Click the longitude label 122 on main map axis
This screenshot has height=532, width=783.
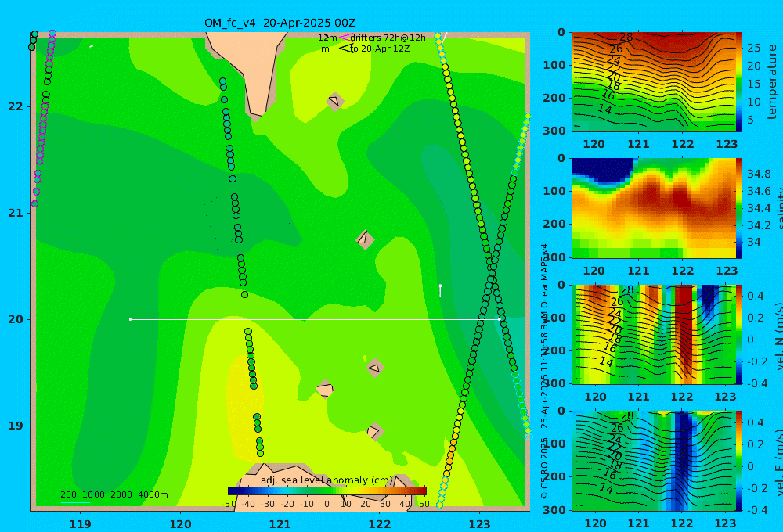[x=380, y=524]
